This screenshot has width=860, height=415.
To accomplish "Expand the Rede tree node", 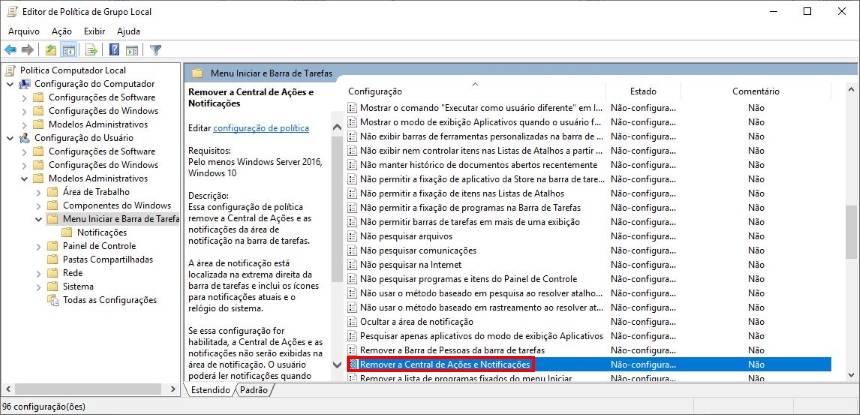I will tap(38, 273).
